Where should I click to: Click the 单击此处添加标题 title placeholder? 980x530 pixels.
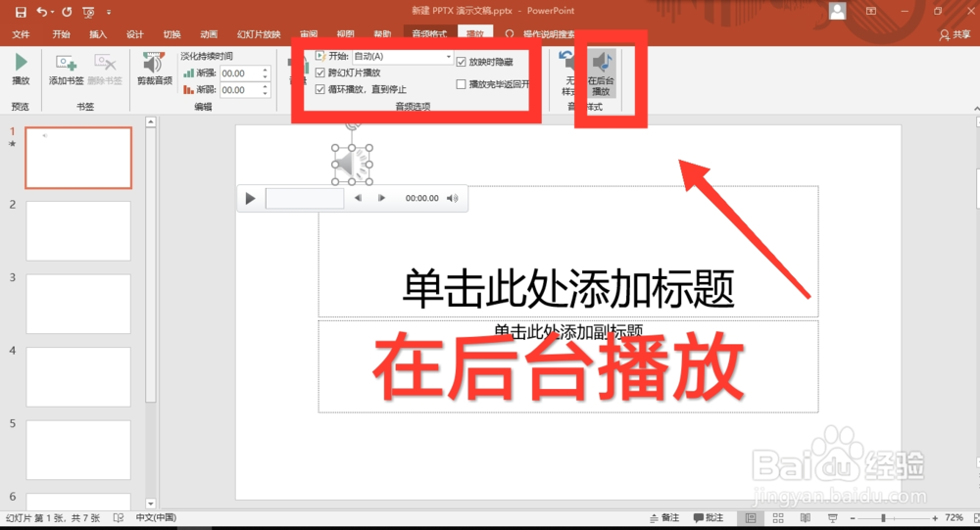point(568,289)
